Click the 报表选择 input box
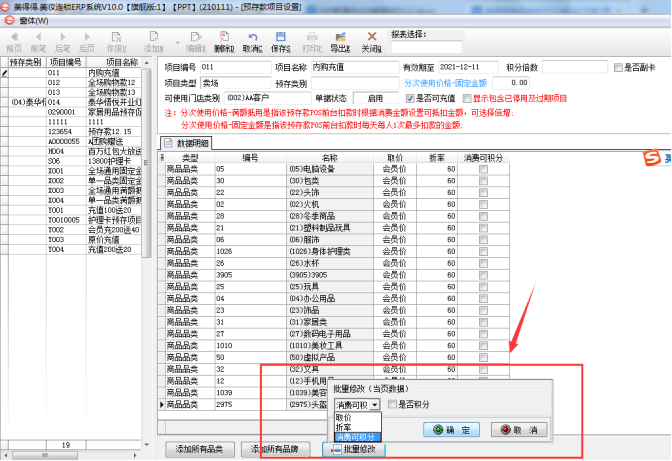This screenshot has height=461, width=672. point(426,47)
